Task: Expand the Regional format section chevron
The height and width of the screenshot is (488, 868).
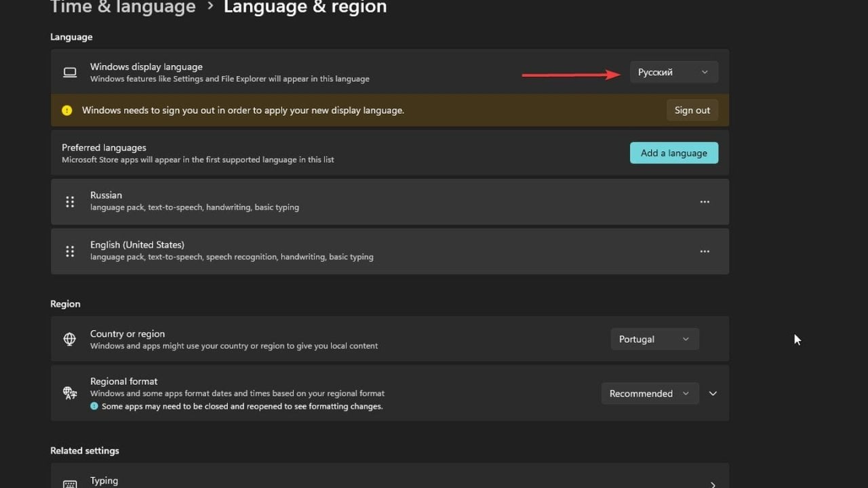Action: 713,394
